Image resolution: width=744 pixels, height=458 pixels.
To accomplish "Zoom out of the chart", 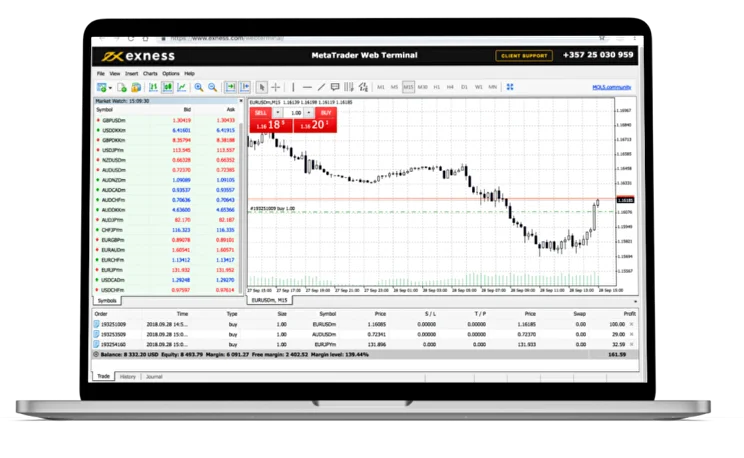I will [213, 87].
